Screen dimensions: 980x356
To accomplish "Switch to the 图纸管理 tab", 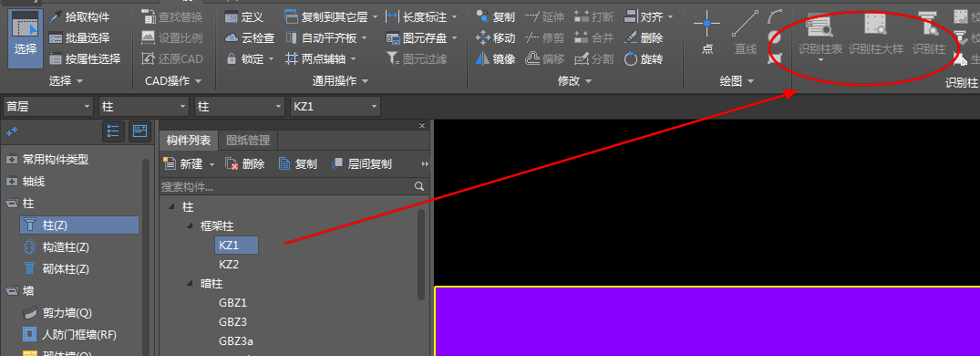I will click(x=248, y=141).
